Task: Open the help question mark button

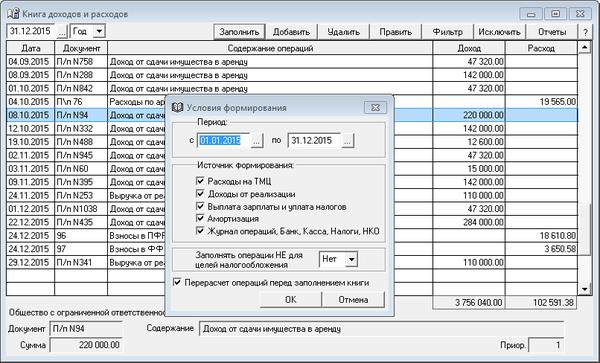Action: point(585,32)
